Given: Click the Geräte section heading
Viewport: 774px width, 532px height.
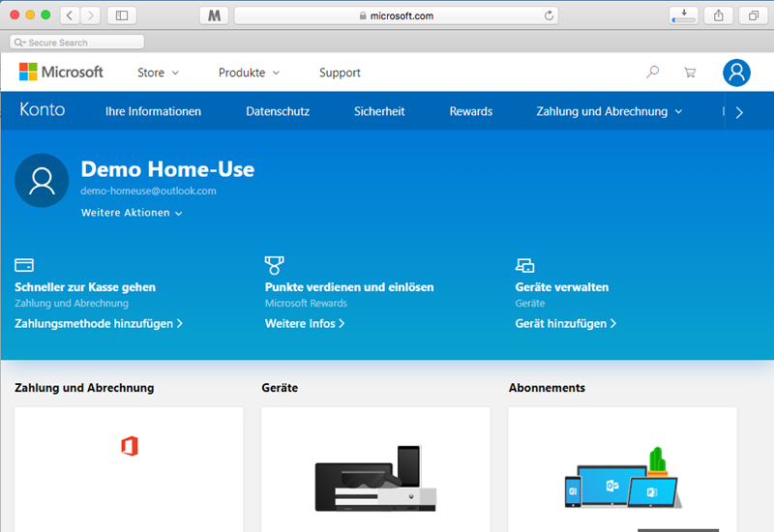Looking at the screenshot, I should point(280,388).
